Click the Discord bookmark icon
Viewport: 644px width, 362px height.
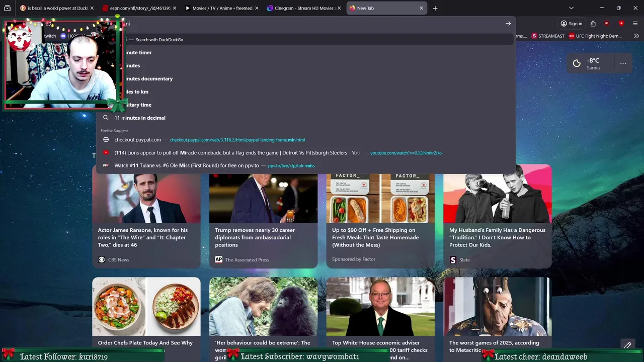click(63, 36)
